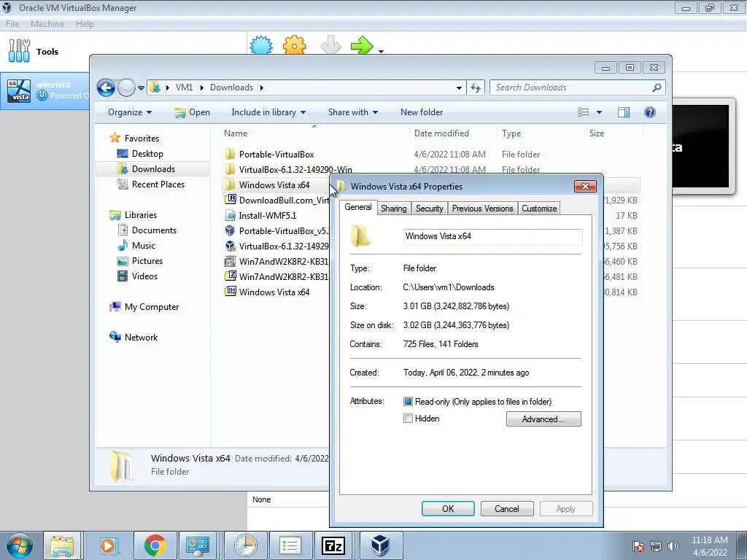Open Videos library
Image resolution: width=747 pixels, height=560 pixels.
(x=144, y=276)
